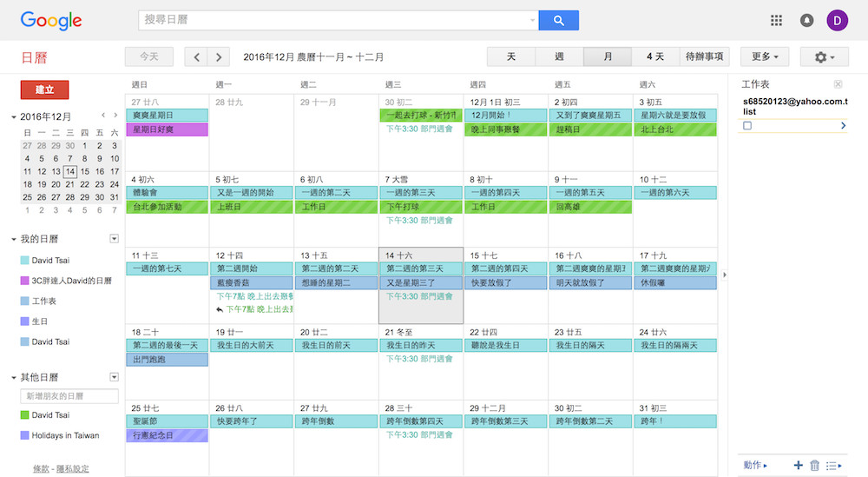This screenshot has height=477, width=868.
Task: Open the settings gear dropdown
Action: coord(824,56)
